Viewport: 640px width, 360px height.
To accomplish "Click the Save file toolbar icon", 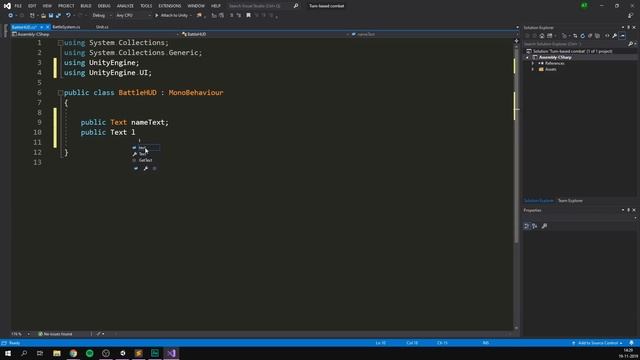I will coord(51,16).
